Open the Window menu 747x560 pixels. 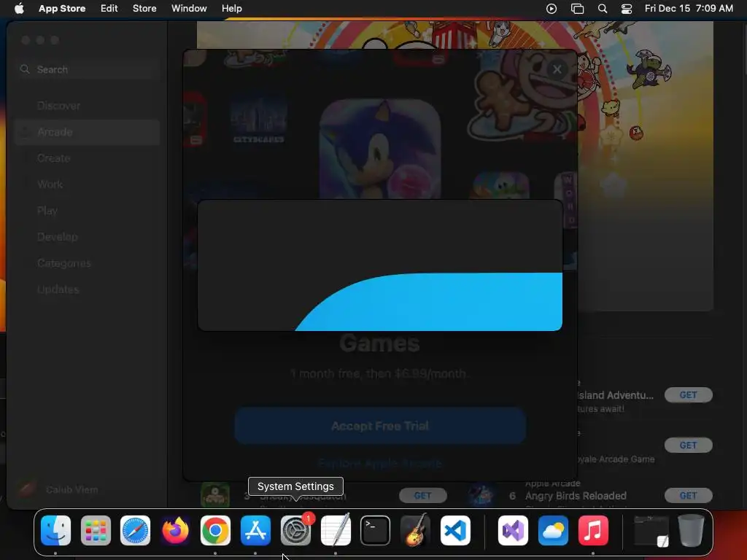(189, 8)
